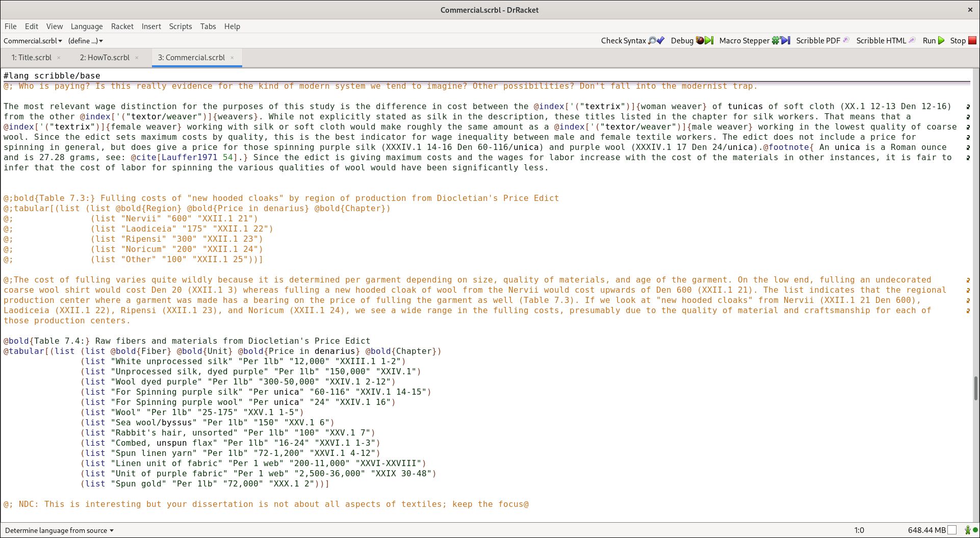
Task: Open the Commercial.scrbl file dropdown
Action: pos(33,41)
